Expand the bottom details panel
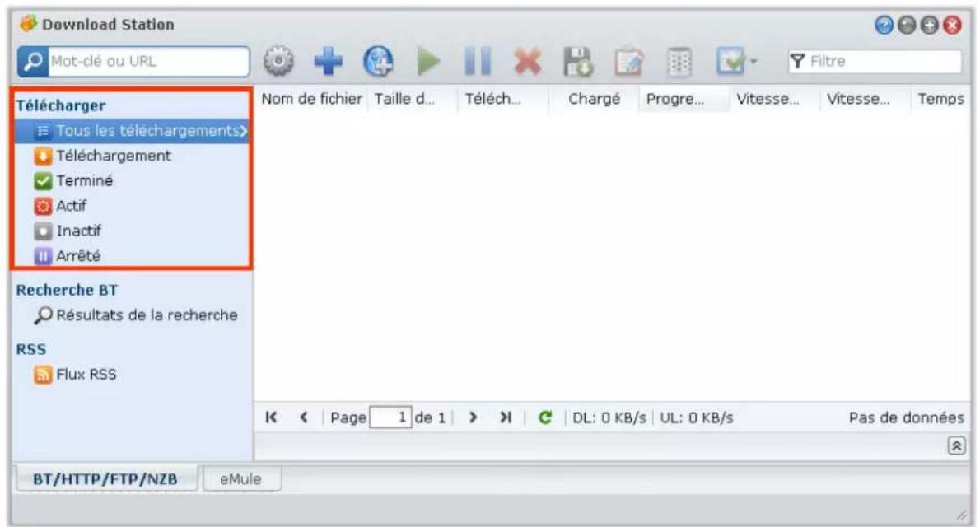This screenshot has width=980, height=527. click(x=956, y=445)
